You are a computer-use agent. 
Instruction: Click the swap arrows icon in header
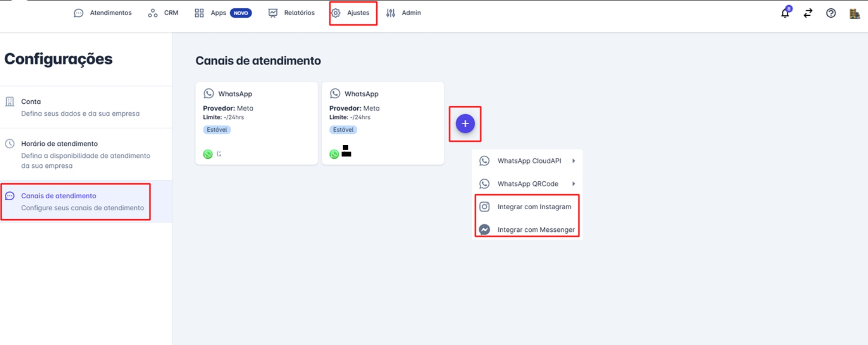[808, 13]
